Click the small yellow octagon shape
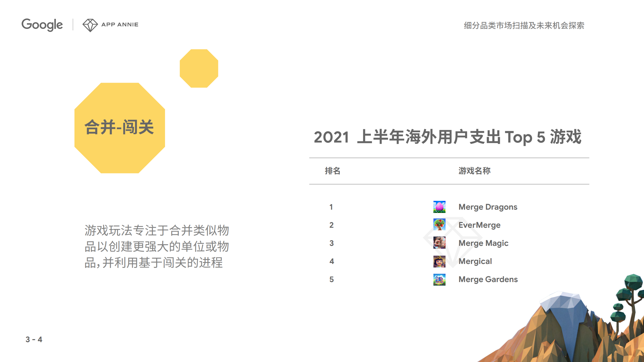The height and width of the screenshot is (362, 644). pyautogui.click(x=199, y=68)
